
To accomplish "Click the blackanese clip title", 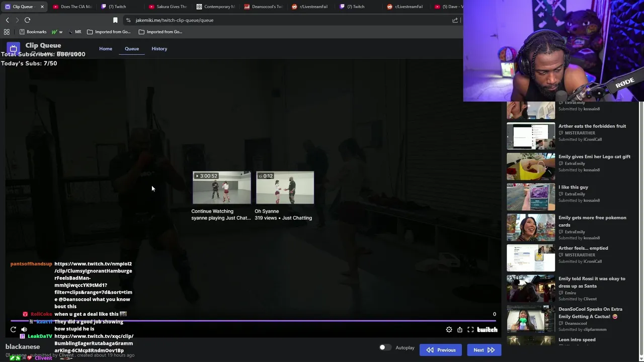I will point(23,346).
